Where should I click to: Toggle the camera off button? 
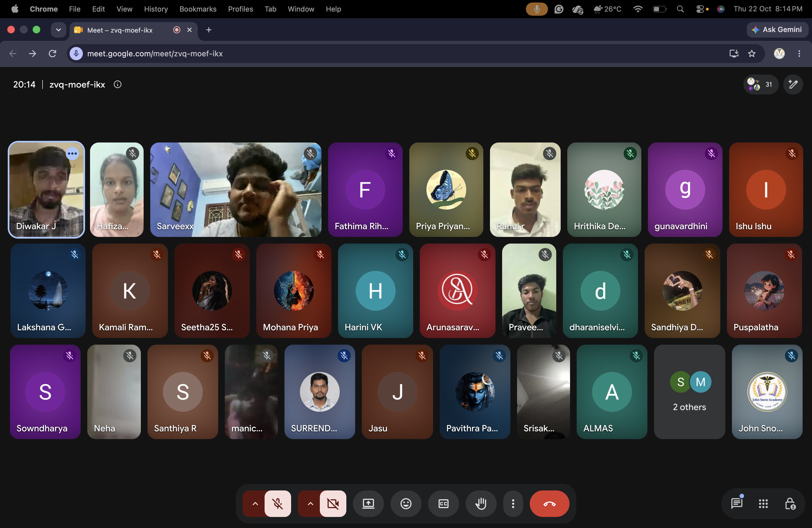pyautogui.click(x=333, y=503)
